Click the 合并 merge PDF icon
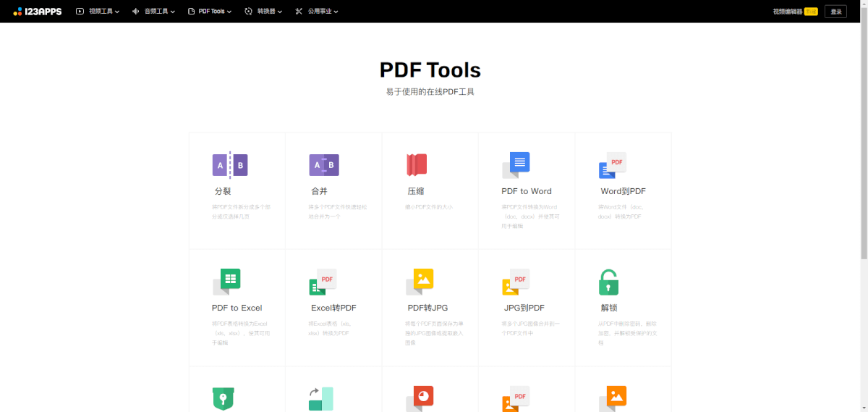The height and width of the screenshot is (412, 868). tap(323, 165)
